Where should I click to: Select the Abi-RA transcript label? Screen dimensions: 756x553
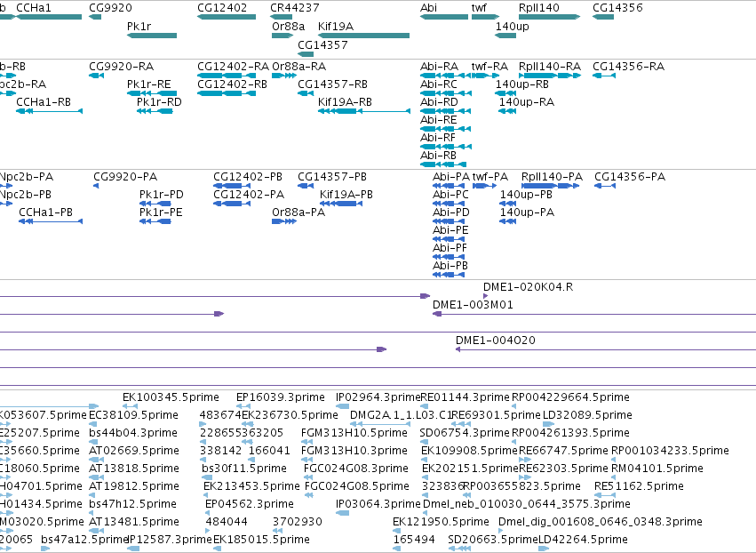pyautogui.click(x=439, y=66)
